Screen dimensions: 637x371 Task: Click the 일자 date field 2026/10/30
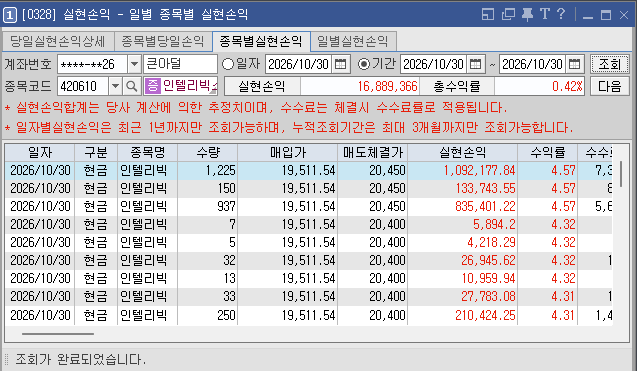tap(299, 64)
